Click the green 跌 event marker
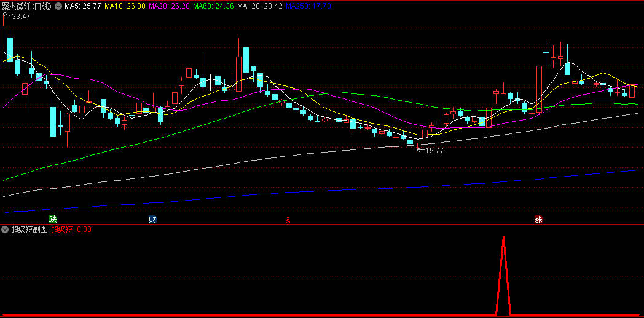The image size is (644, 318). pyautogui.click(x=53, y=219)
